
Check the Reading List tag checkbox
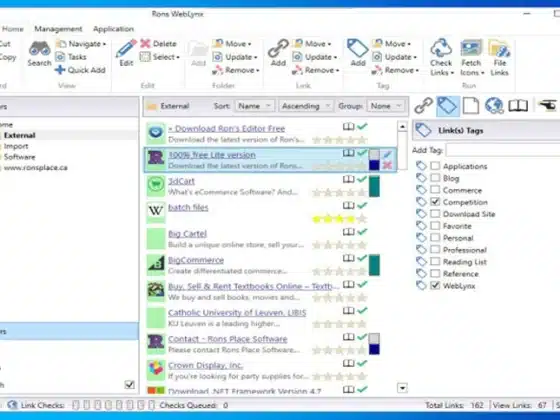point(435,261)
